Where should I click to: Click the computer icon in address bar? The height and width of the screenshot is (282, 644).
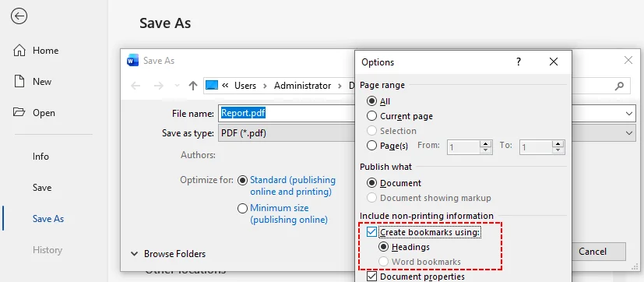(x=212, y=86)
